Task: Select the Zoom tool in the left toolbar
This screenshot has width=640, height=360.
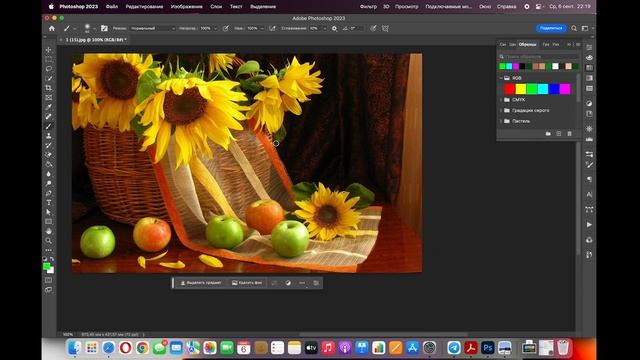Action: 49,240
